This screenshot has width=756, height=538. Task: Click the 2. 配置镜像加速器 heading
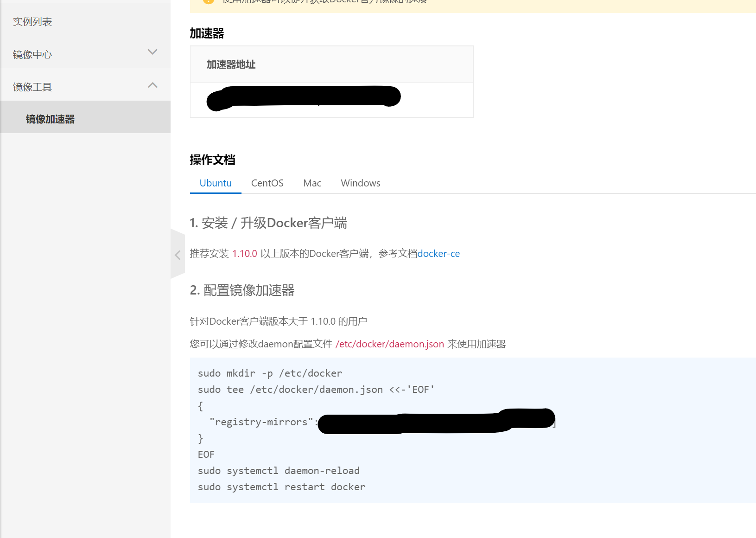click(x=242, y=290)
